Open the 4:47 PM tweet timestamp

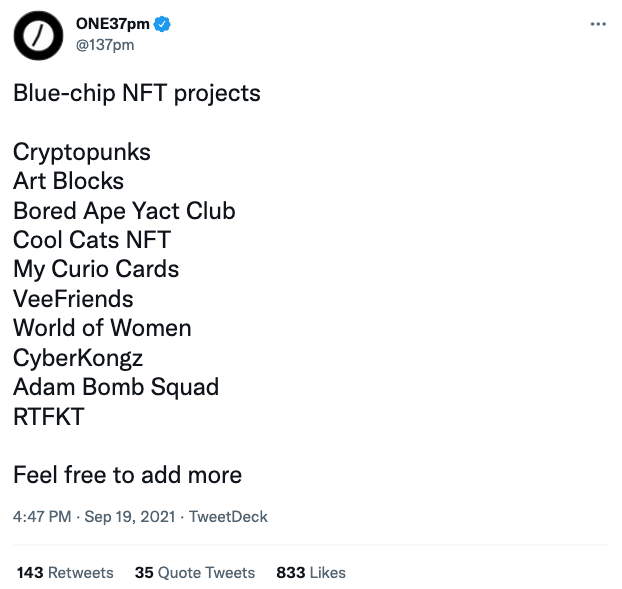[42, 517]
